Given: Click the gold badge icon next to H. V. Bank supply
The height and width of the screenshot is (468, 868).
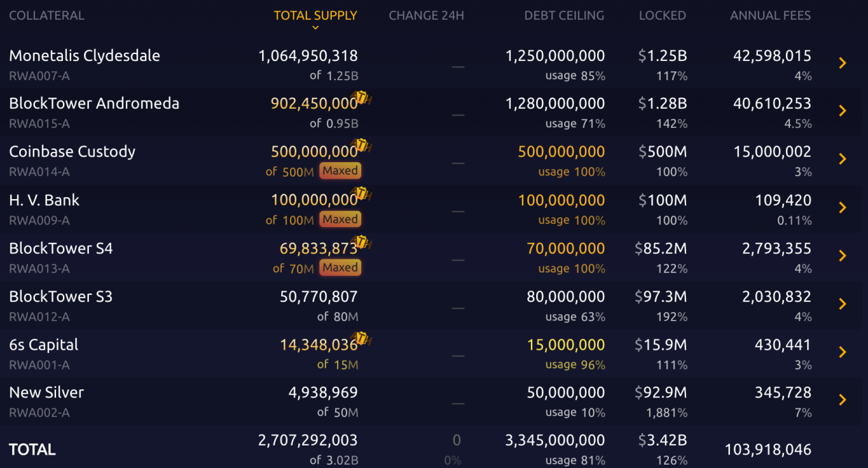Looking at the screenshot, I should pyautogui.click(x=363, y=196).
